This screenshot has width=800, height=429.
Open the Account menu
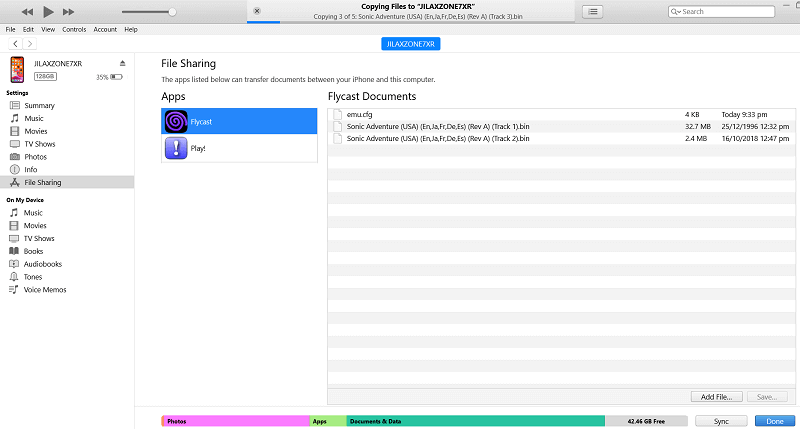click(105, 30)
